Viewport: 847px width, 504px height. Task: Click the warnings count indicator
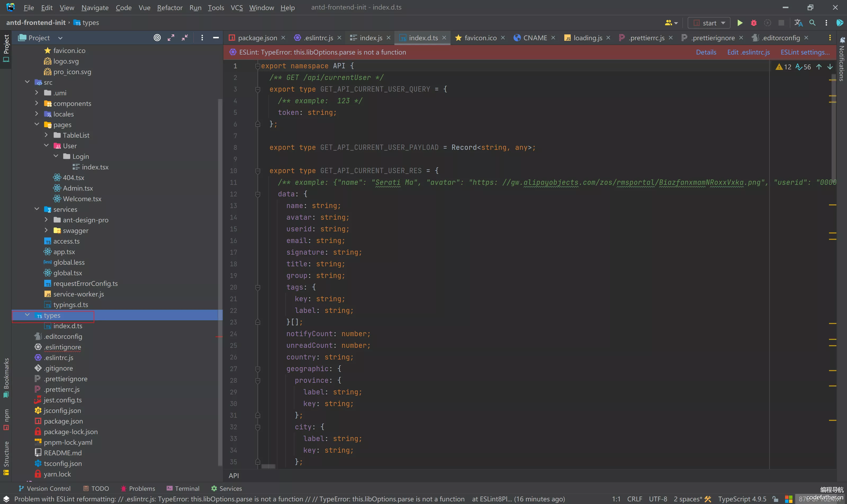coord(783,67)
